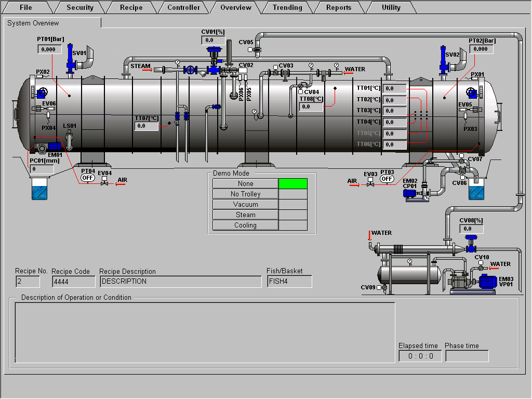Screen dimensions: 532x399
Task: Toggle the PT03 OFF indicator
Action: [x=387, y=179]
